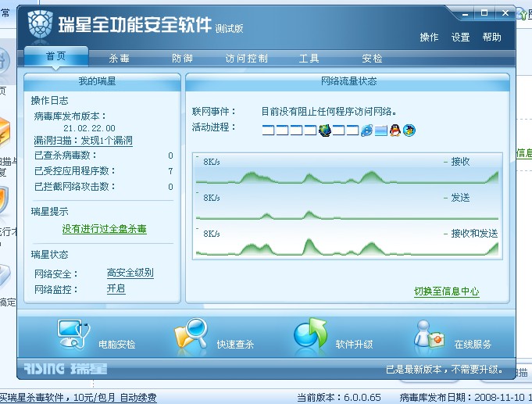Open the 设置 menu
532x404 pixels.
[x=460, y=37]
